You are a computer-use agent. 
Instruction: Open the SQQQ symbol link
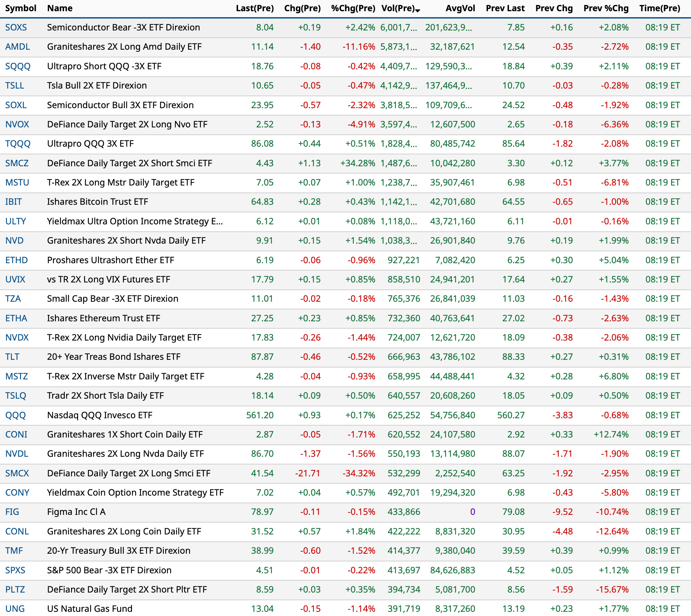tap(18, 66)
